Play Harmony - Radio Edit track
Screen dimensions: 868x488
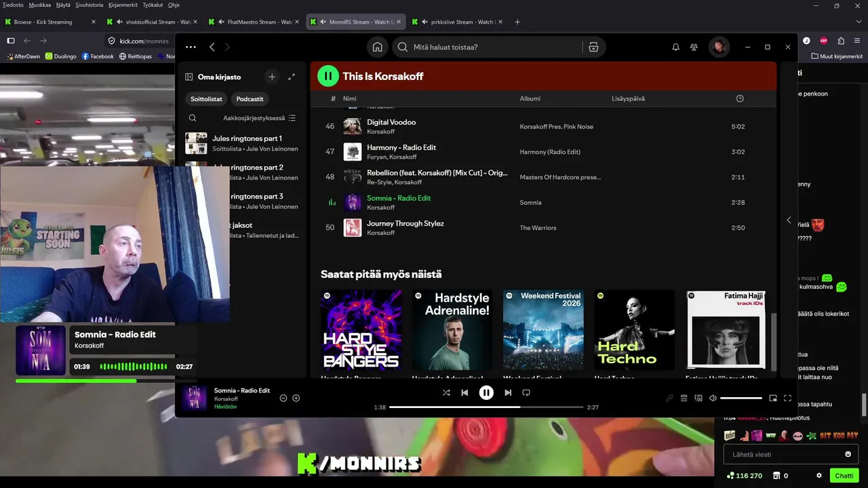[x=401, y=147]
